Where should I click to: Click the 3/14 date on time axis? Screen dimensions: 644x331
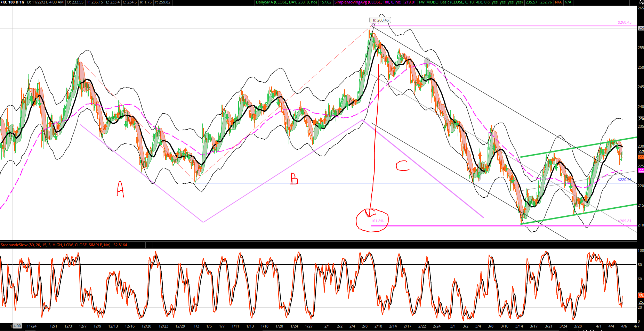click(519, 326)
